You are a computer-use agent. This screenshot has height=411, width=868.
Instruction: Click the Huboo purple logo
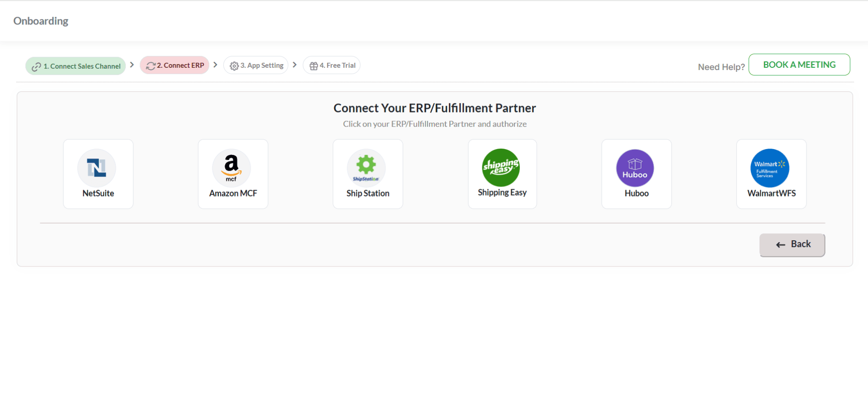click(x=635, y=168)
